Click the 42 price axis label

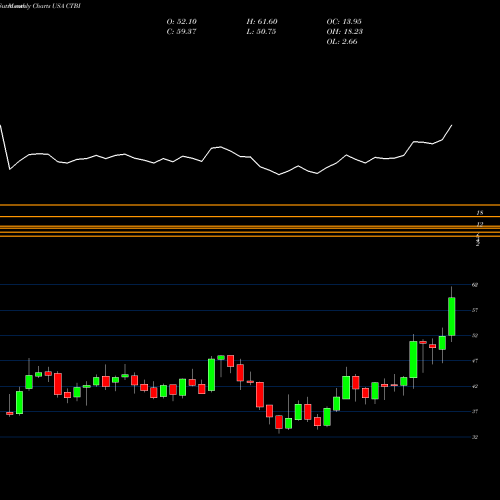pyautogui.click(x=475, y=386)
